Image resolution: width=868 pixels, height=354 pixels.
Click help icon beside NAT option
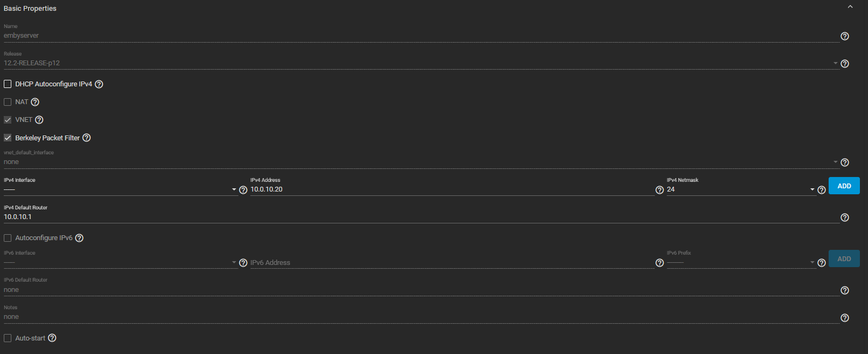[x=35, y=102]
